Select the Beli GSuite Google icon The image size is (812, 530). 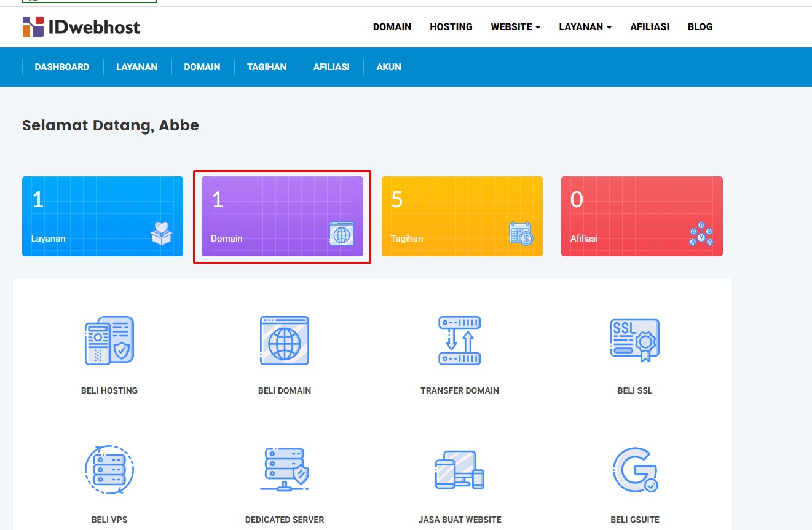[x=634, y=469]
